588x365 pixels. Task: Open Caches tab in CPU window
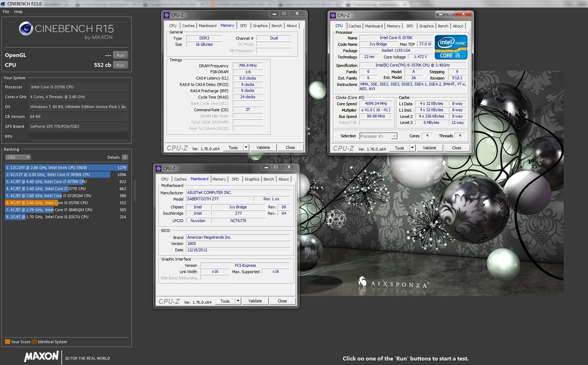355,26
